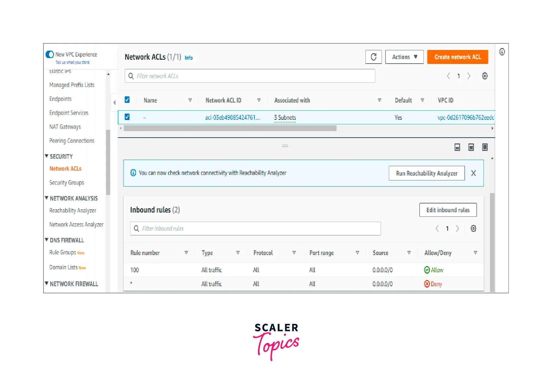Click the info panel icon at top right
The height and width of the screenshot is (392, 552).
[x=502, y=52]
